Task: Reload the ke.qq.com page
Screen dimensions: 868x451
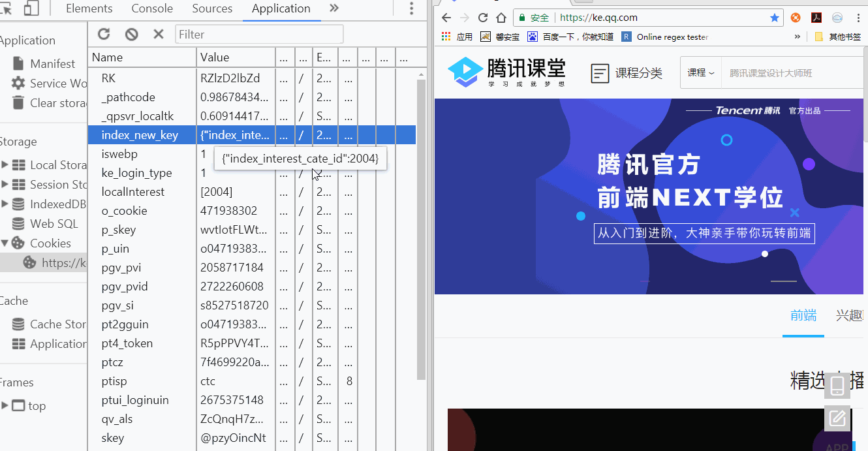Action: [483, 18]
